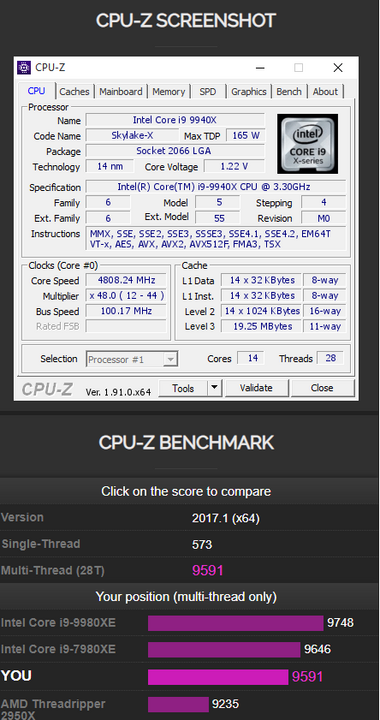Click the Revision value M0
380x720 pixels.
(324, 218)
